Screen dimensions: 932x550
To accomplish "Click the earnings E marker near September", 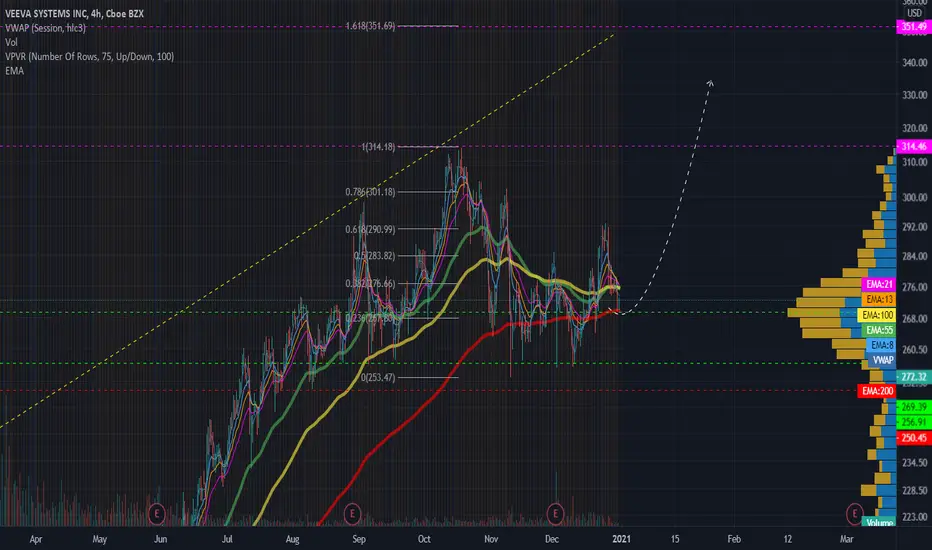I will coord(352,513).
